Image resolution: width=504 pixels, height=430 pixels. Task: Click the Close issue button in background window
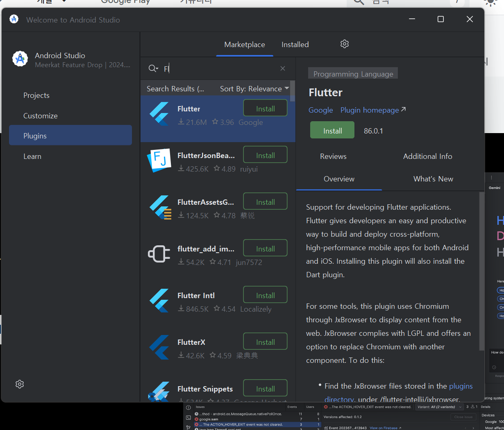463,417
